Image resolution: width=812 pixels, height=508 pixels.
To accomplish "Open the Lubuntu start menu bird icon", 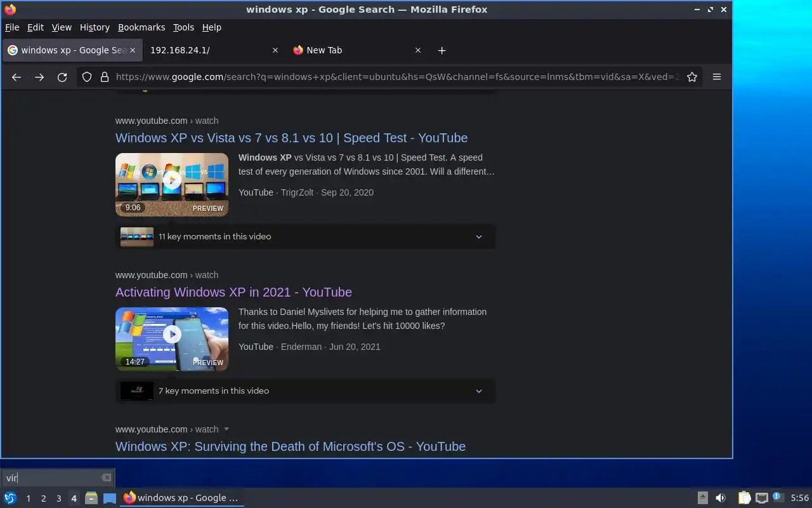I will pos(10,498).
